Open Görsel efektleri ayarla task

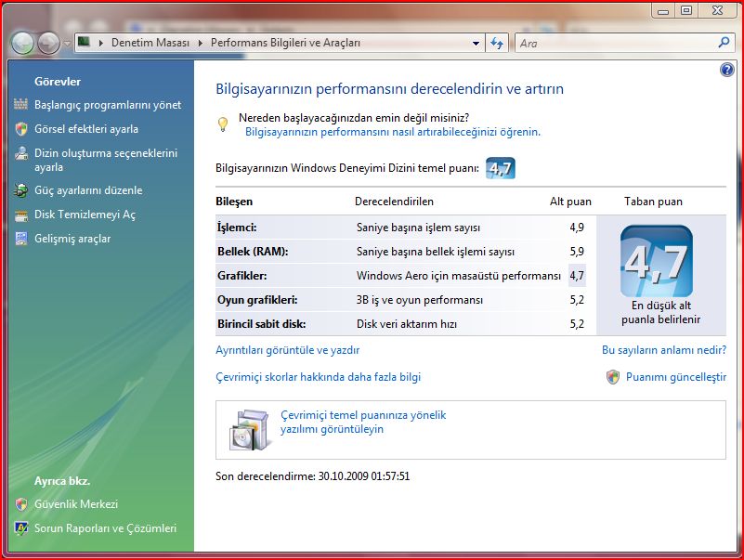click(86, 128)
